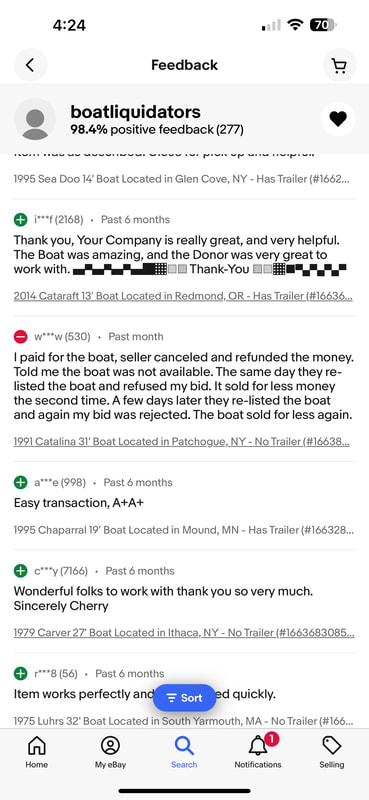Screen dimensions: 369x800
Task: Save seller with the heart icon
Action: coord(337,119)
